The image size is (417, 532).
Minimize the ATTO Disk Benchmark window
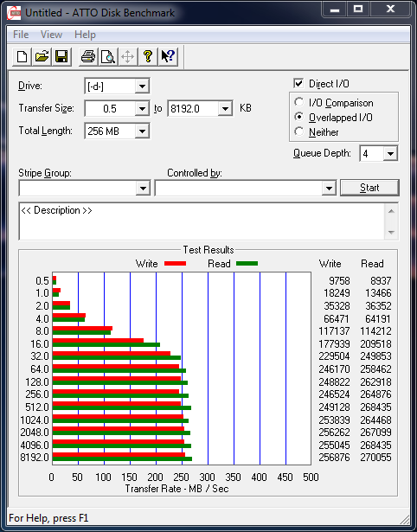334,10
